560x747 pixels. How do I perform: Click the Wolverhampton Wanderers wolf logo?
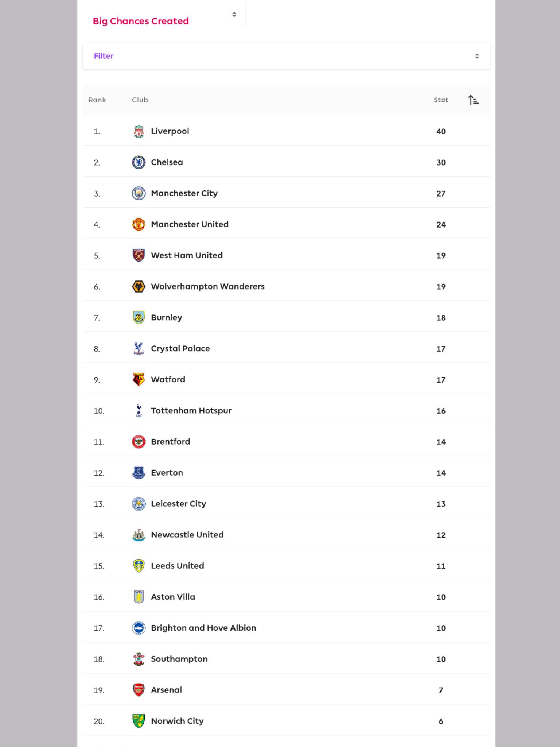tap(139, 286)
